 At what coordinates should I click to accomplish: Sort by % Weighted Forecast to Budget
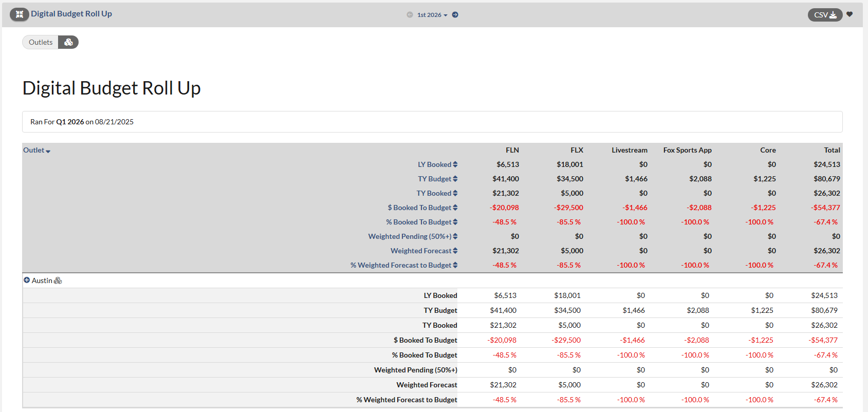coord(404,265)
